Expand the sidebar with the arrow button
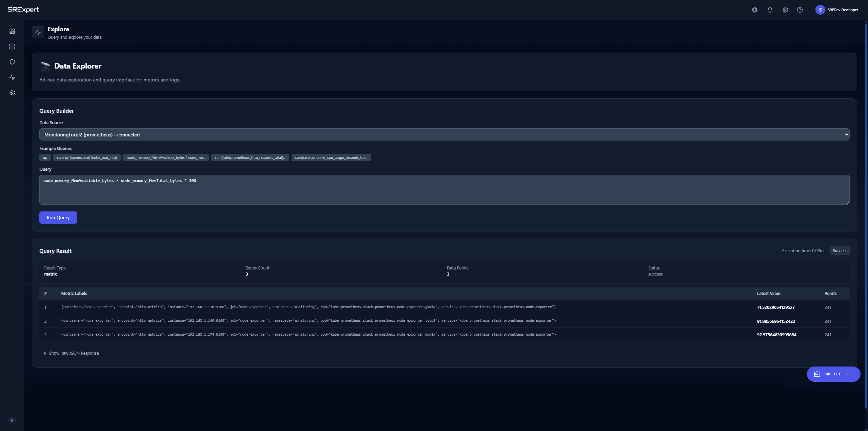The height and width of the screenshot is (431, 868). [12, 420]
